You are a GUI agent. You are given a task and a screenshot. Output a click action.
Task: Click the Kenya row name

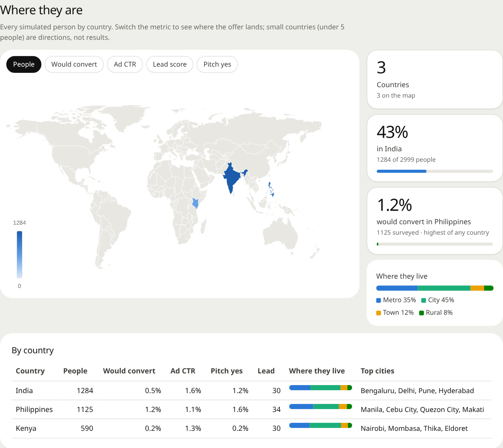pos(26,428)
